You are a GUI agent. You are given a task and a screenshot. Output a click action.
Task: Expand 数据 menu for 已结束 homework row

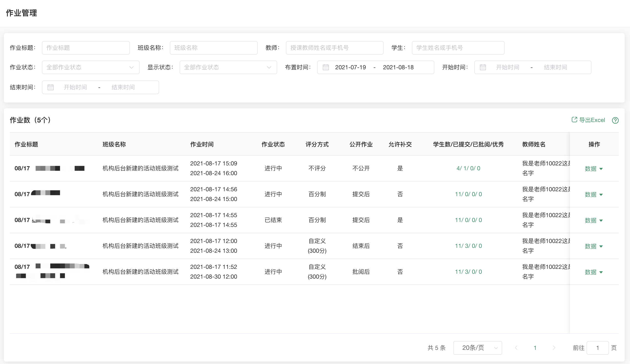594,221
